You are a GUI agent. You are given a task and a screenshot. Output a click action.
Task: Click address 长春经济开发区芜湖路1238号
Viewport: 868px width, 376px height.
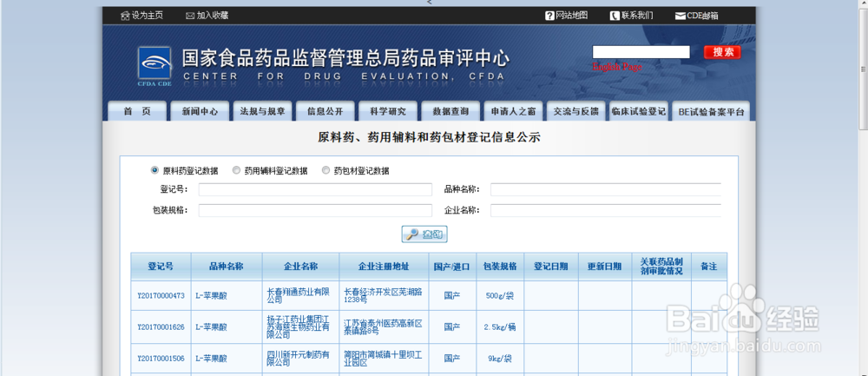tap(383, 295)
